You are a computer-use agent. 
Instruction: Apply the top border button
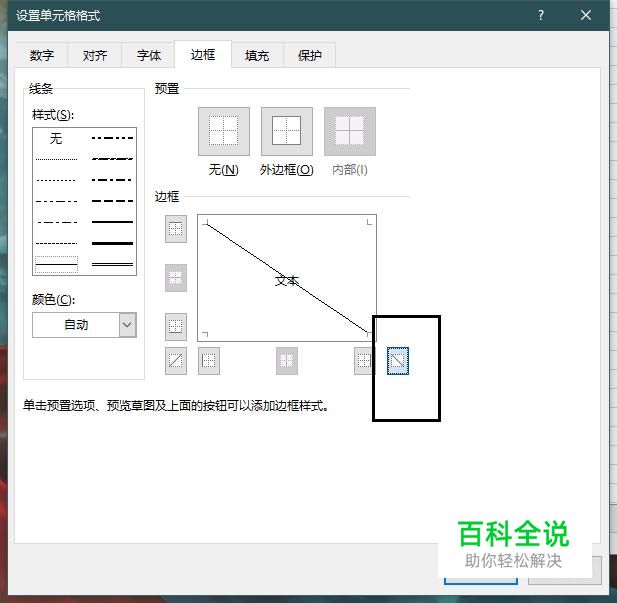coord(175,229)
